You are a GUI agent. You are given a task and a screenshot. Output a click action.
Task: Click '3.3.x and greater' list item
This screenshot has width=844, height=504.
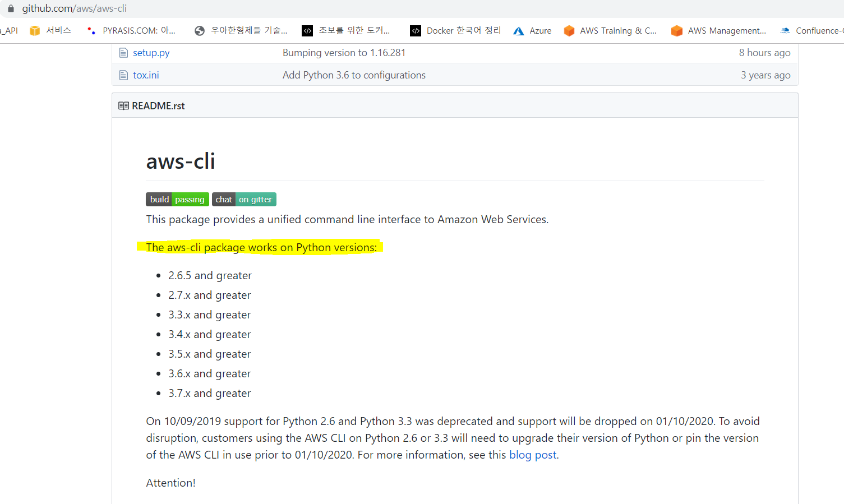(210, 315)
